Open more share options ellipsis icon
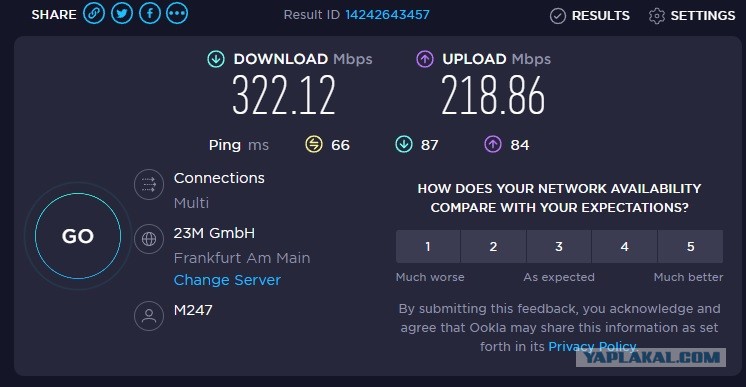This screenshot has height=387, width=746. point(177,13)
